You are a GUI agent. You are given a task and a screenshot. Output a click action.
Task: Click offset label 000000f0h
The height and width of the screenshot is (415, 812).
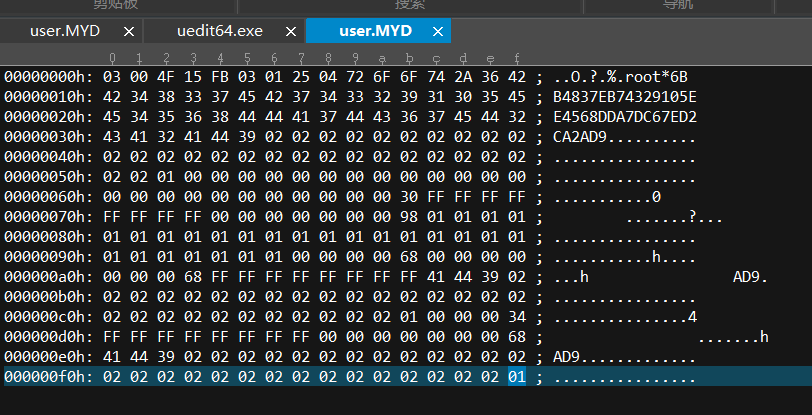pos(49,377)
